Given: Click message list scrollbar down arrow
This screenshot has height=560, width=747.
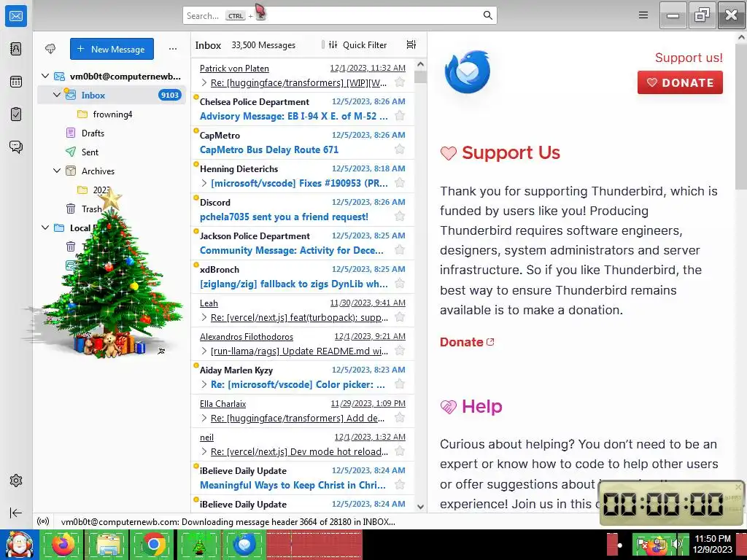Looking at the screenshot, I should (420, 507).
